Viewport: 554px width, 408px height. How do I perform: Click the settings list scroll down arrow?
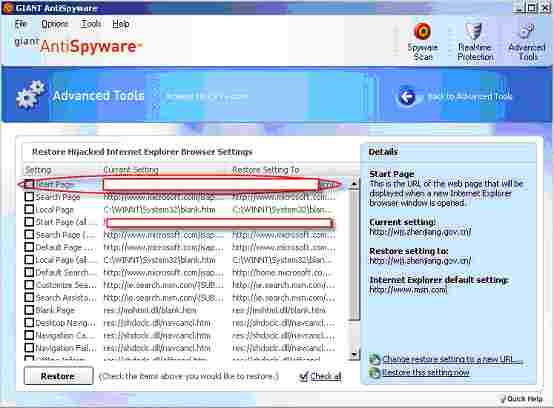click(354, 354)
